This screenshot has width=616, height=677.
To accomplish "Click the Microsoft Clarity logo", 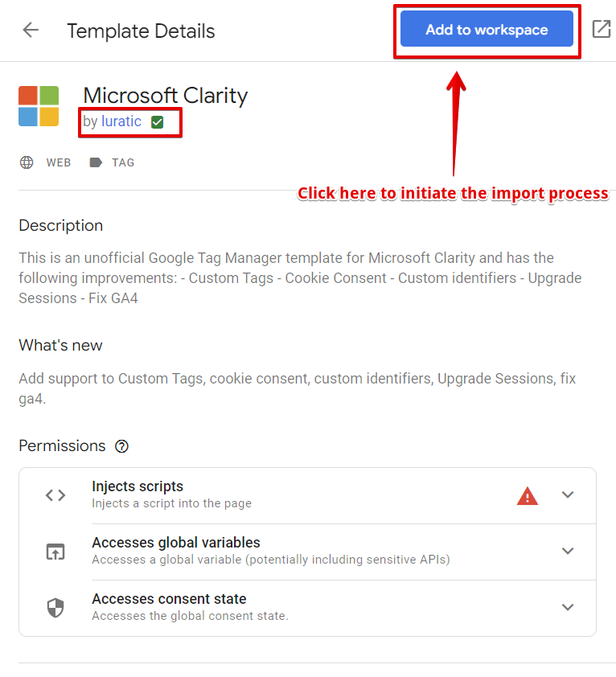I will coord(39,106).
